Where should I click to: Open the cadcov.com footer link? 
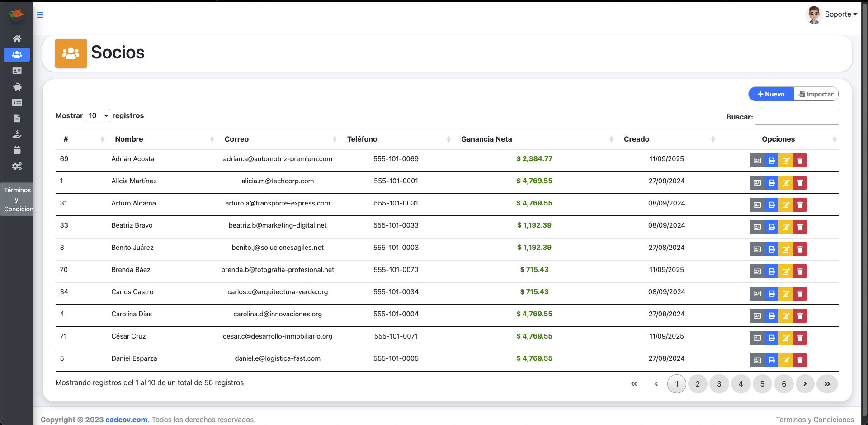[127, 420]
